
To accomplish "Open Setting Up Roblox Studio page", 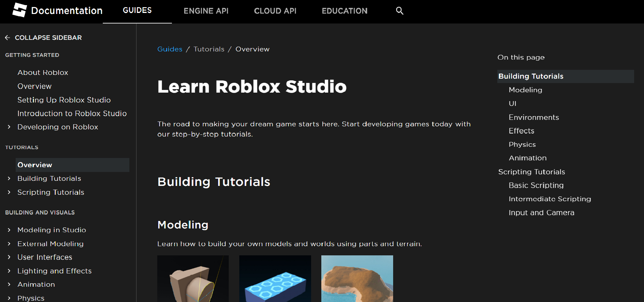I will (x=64, y=100).
